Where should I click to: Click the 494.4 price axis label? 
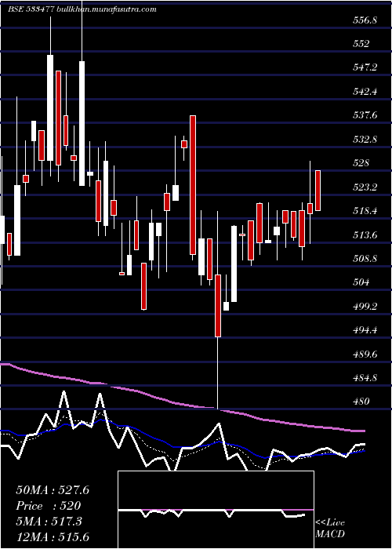(365, 330)
